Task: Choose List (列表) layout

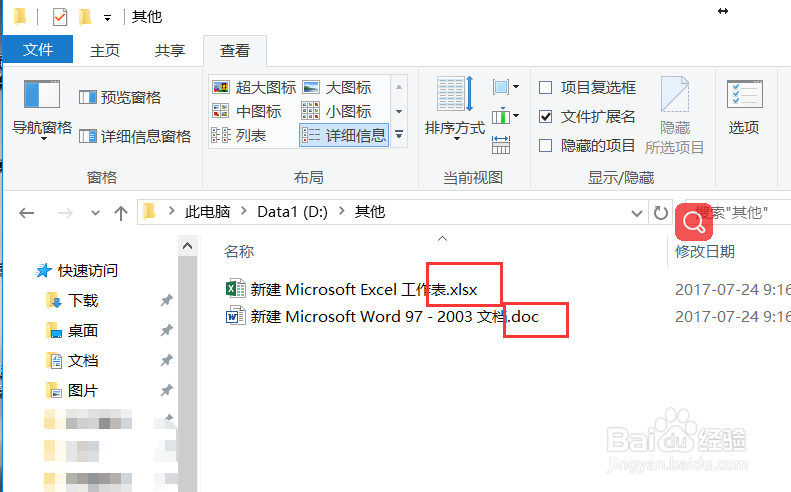Action: (x=239, y=135)
